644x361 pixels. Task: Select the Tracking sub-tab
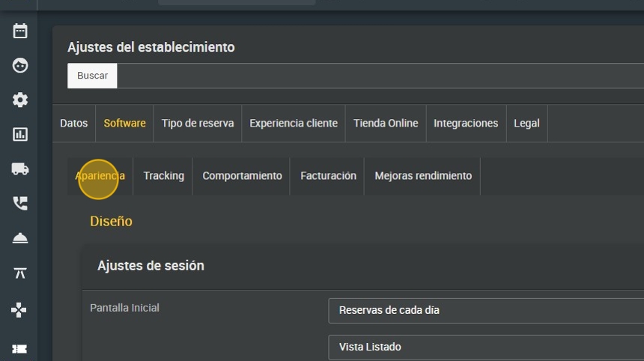pos(163,176)
